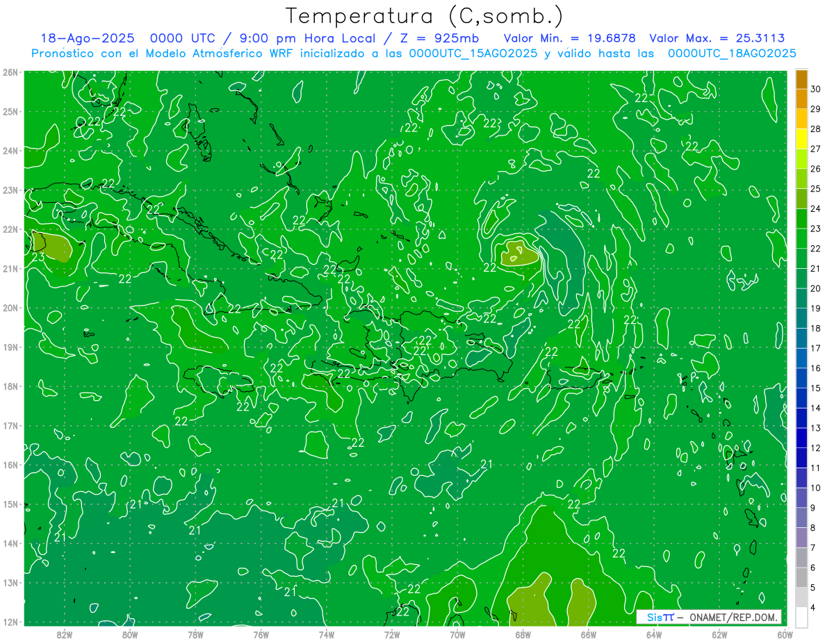The width and height of the screenshot is (834, 644).
Task: Click the 78W longitude axis label
Action: (x=195, y=634)
